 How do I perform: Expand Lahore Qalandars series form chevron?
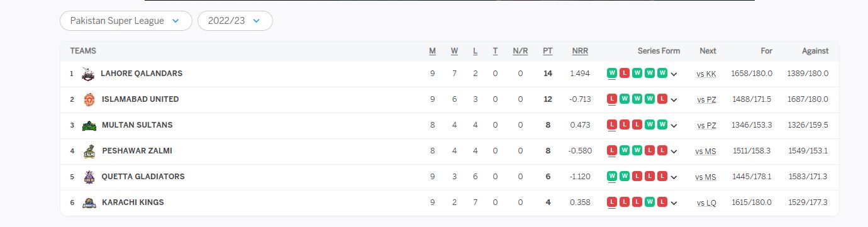click(x=674, y=74)
